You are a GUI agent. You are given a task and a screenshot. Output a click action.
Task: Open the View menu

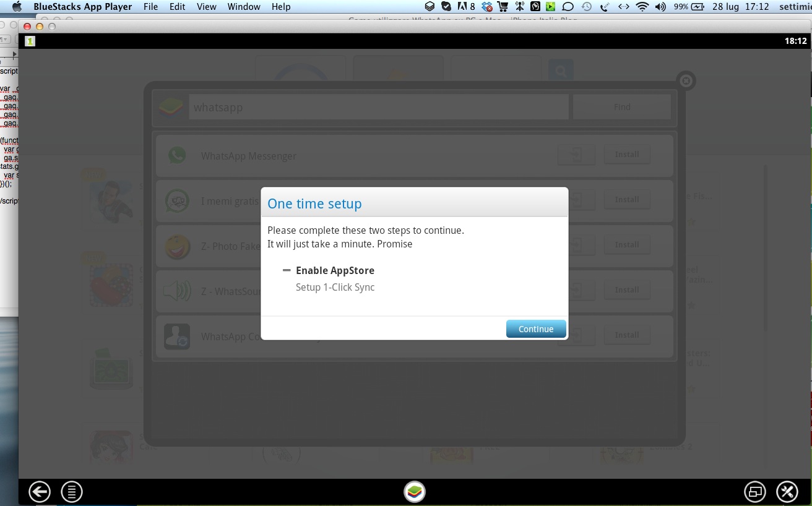(x=207, y=7)
